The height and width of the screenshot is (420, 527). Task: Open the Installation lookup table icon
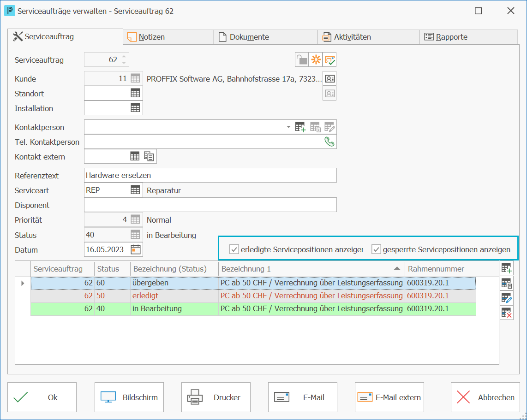click(x=135, y=108)
